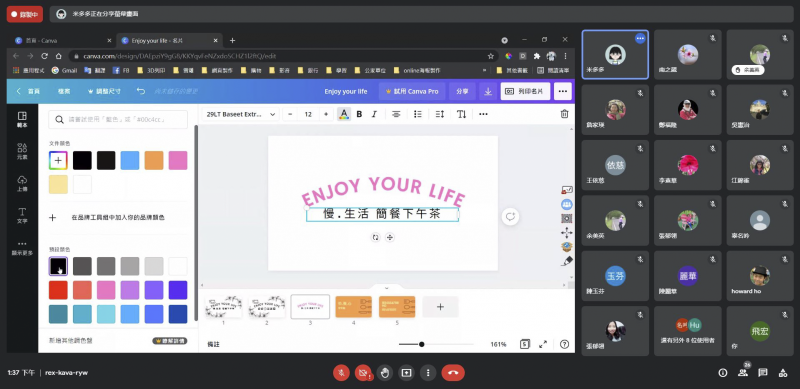Click the color search input field
The height and width of the screenshot is (389, 800).
[x=118, y=119]
